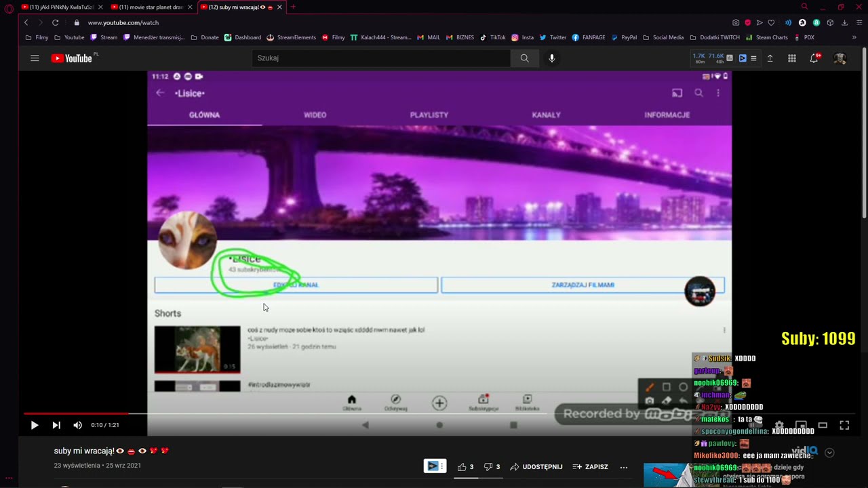Click the video title suby mi wracają
This screenshot has width=868, height=488.
click(111, 451)
